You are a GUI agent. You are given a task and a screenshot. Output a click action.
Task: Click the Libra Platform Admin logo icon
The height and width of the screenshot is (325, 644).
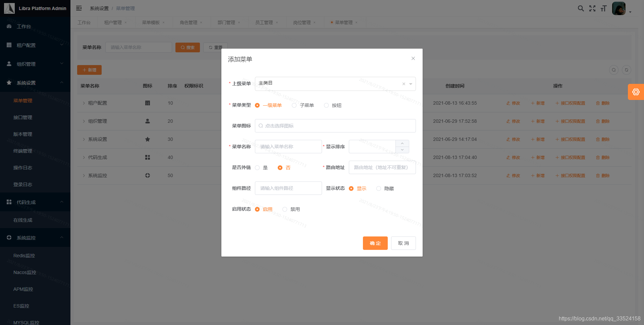[x=9, y=8]
